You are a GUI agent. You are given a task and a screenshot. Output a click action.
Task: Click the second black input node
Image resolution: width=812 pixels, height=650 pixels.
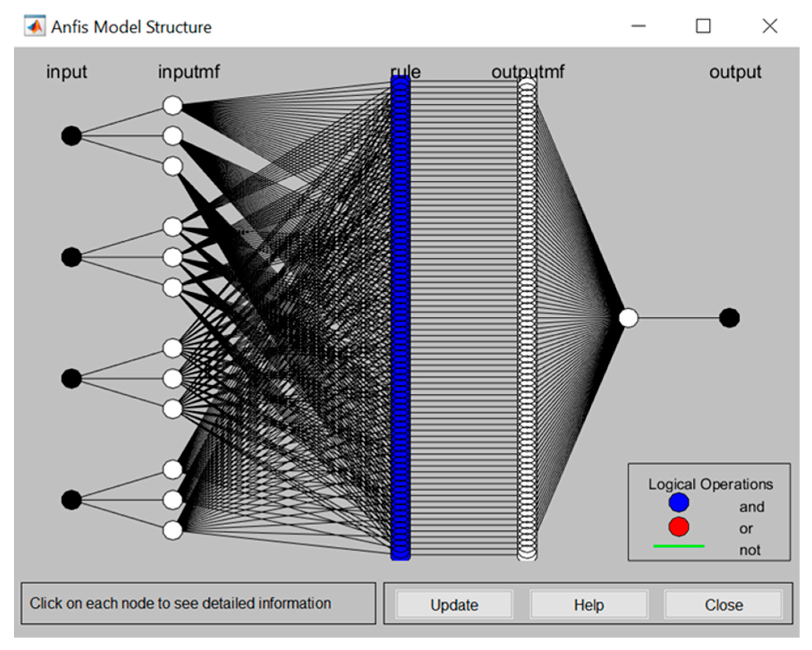71,257
